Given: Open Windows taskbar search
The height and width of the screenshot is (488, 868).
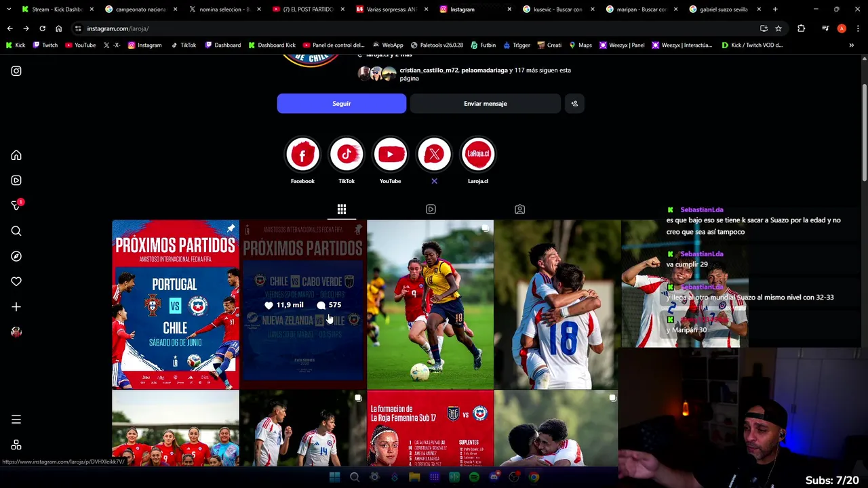Looking at the screenshot, I should (x=354, y=477).
